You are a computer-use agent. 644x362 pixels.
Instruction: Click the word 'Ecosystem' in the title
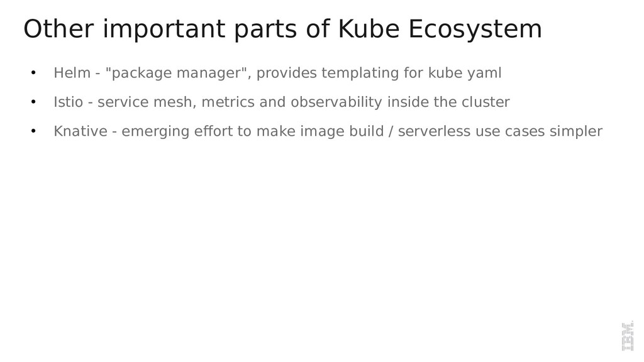(475, 29)
